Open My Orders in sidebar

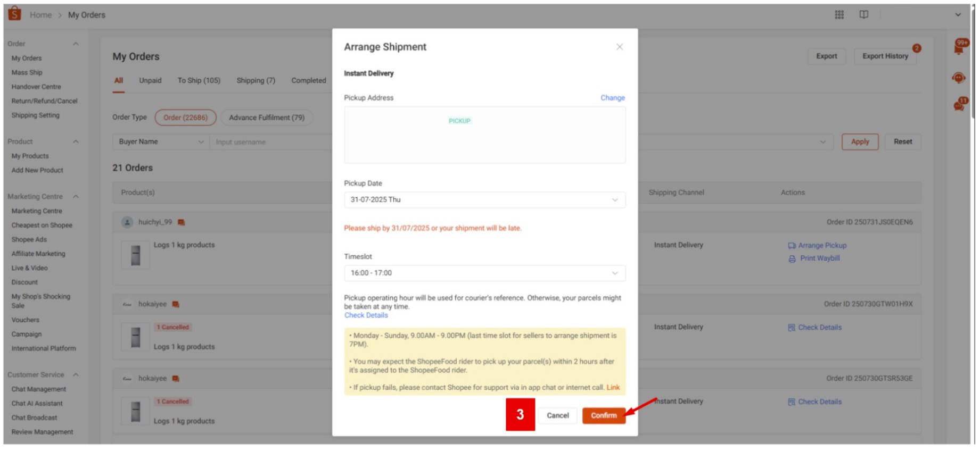pyautogui.click(x=27, y=59)
